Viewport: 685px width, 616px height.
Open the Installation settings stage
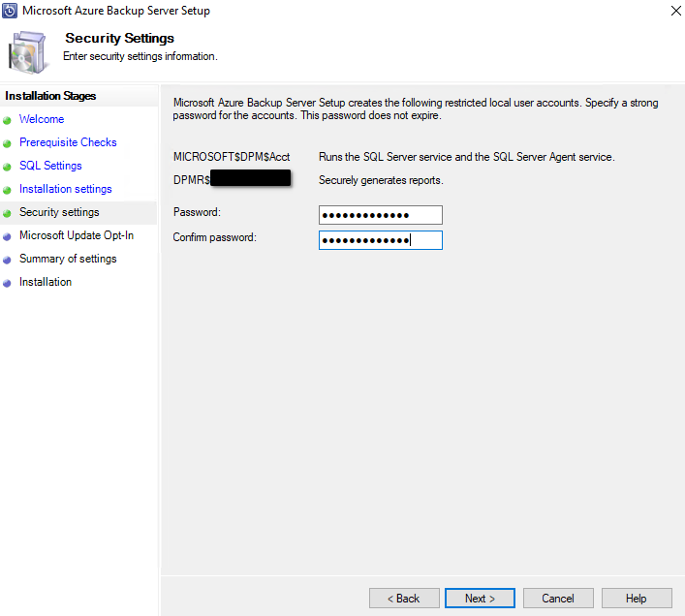66,189
